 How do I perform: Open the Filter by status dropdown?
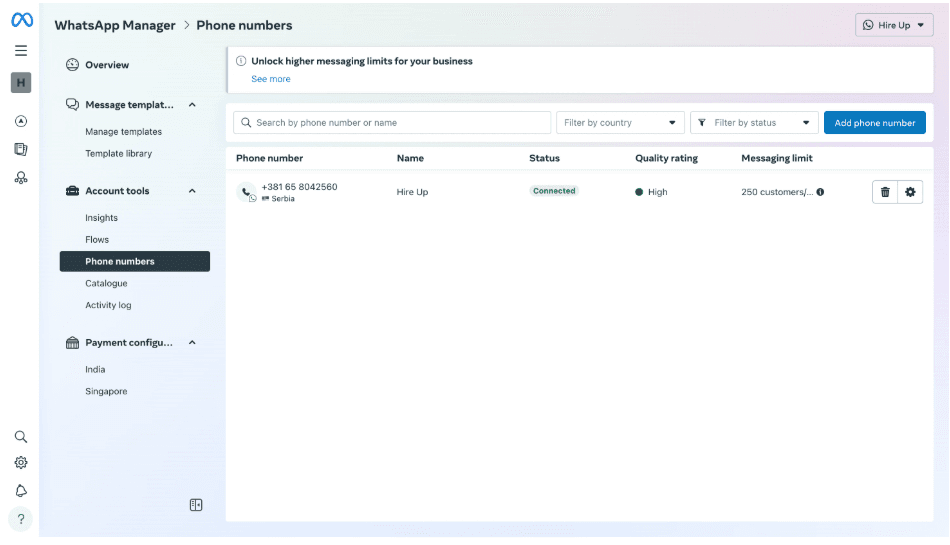[754, 123]
